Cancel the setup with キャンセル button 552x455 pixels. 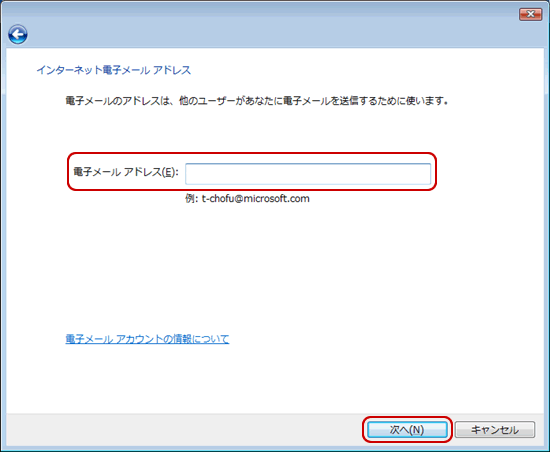(495, 430)
